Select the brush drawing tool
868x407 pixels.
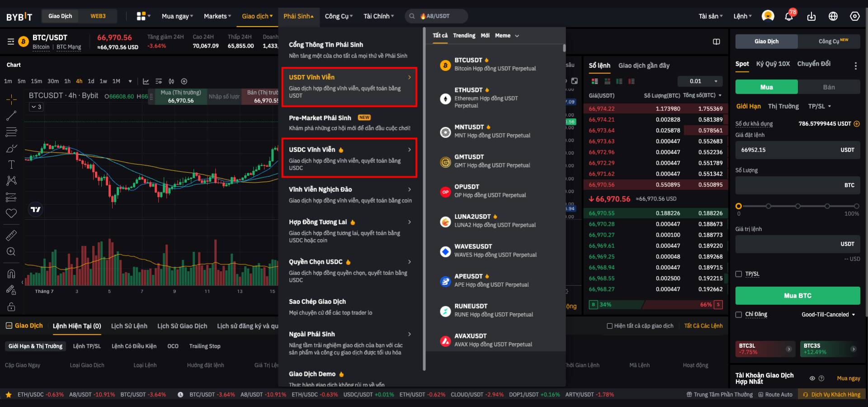click(x=11, y=148)
